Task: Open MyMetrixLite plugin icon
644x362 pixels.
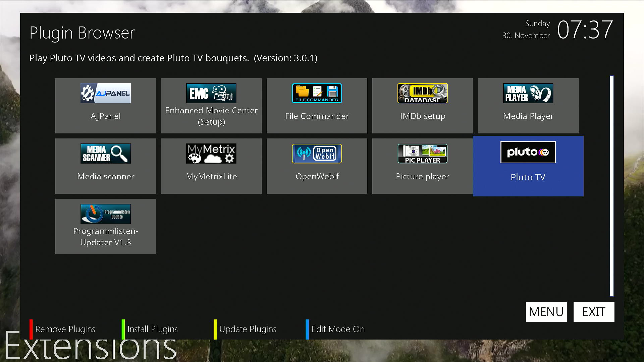Action: coord(211,154)
